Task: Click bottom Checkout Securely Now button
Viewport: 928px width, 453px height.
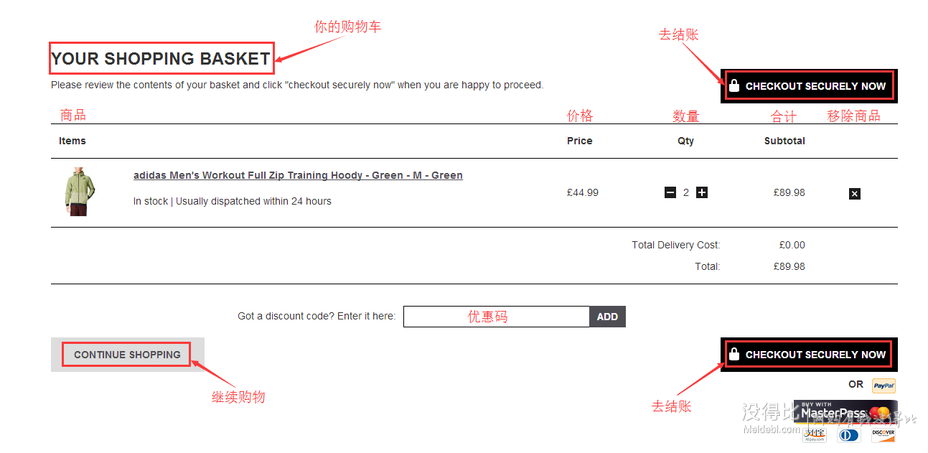Action: [808, 355]
